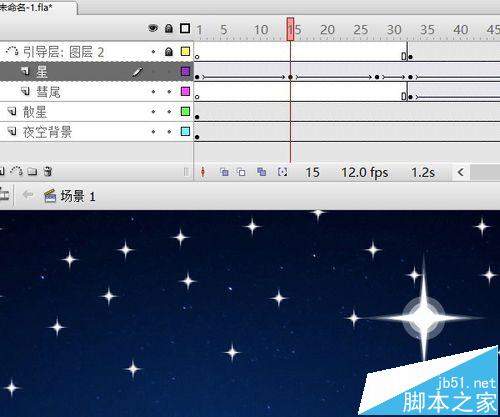Click first keyframe of 散星 layer
Screen dimensions: 500x417
tap(197, 117)
